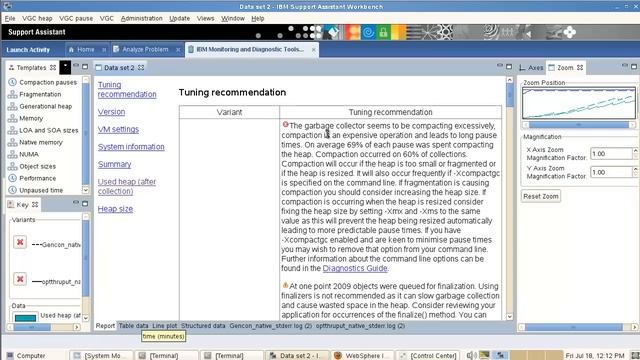The height and width of the screenshot is (360, 640).
Task: Jump to the System information link
Action: coord(131,147)
